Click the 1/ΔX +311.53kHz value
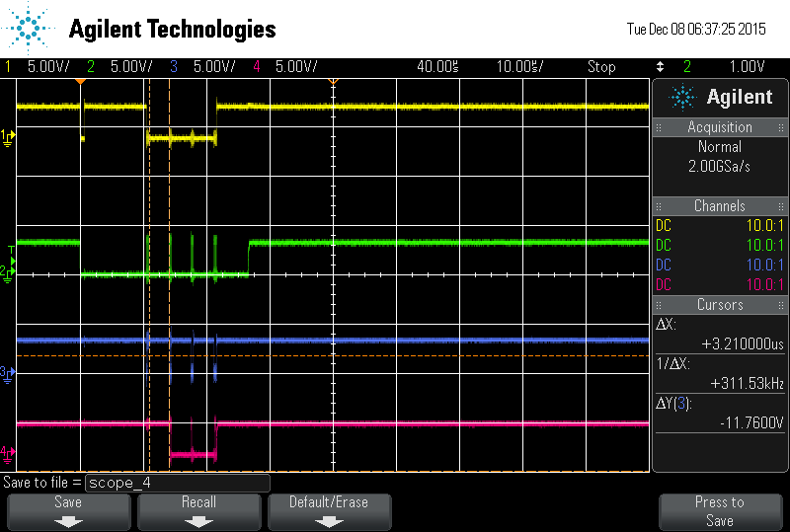 pyautogui.click(x=748, y=383)
